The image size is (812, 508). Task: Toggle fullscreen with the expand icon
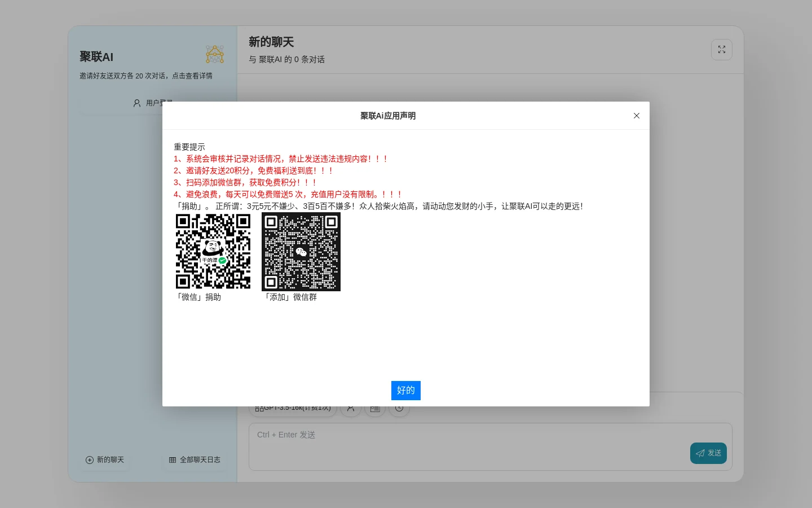coord(721,50)
